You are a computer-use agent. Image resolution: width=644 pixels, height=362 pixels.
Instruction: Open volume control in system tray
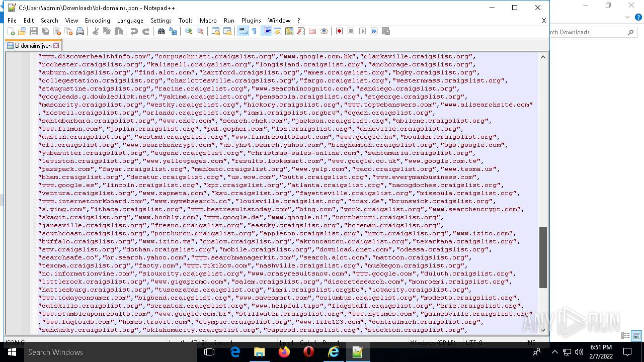[x=579, y=352]
